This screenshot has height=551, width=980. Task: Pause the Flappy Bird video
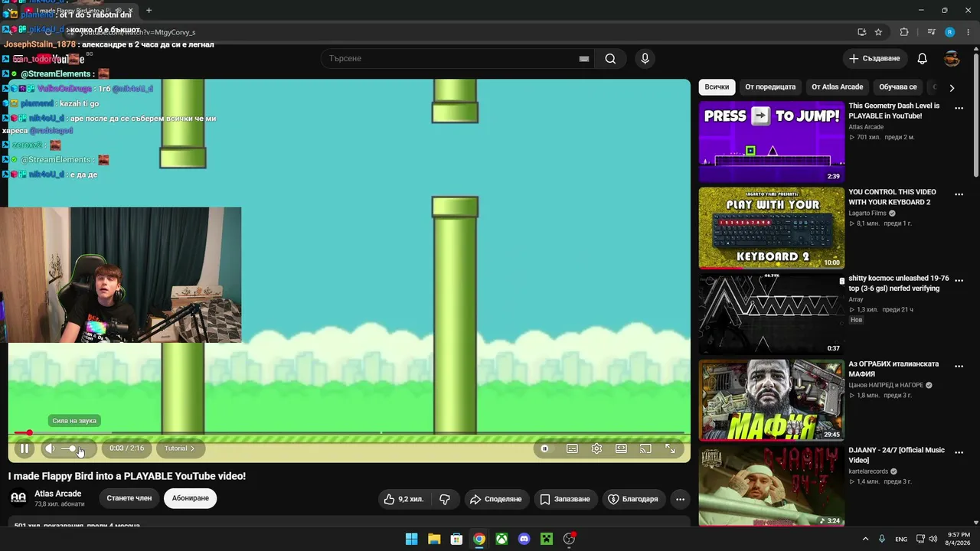24,448
